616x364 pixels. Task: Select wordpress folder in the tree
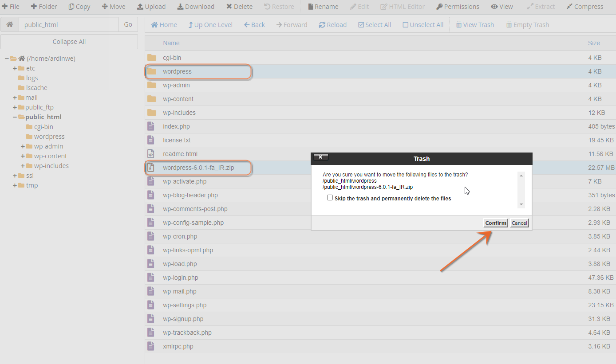[49, 137]
